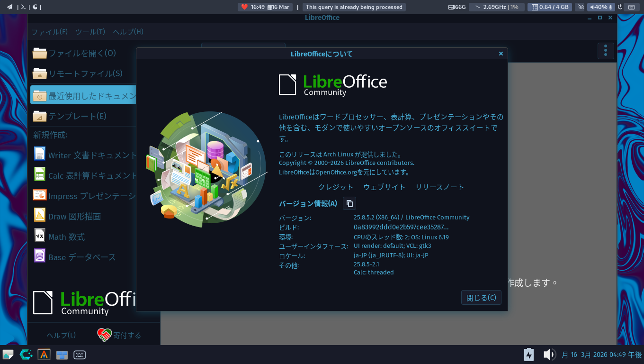Screen dimensions: 644x364
Task: Create a new Calc spreadsheet via its icon
Action: 40,174
